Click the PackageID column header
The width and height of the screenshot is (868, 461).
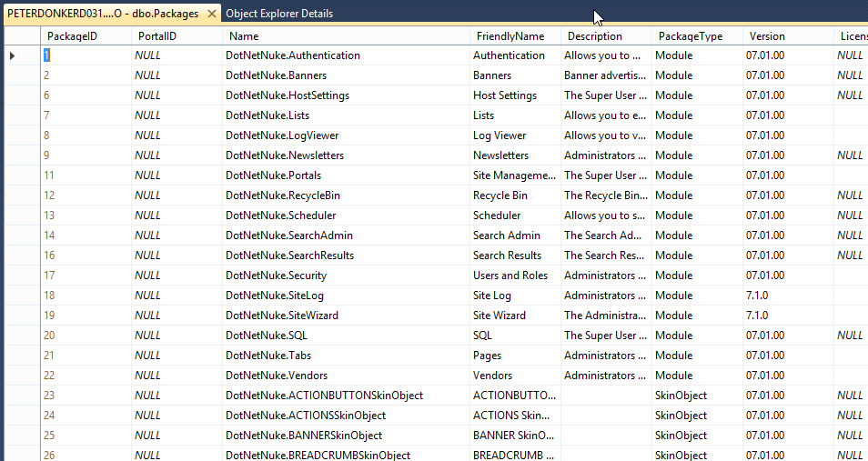86,36
